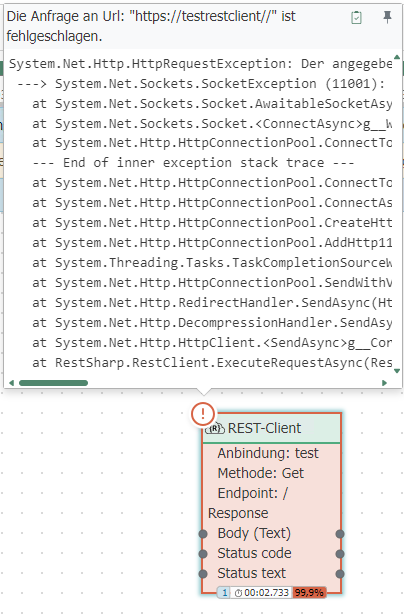Click the Status code output port
This screenshot has height=614, width=404.
340,554
